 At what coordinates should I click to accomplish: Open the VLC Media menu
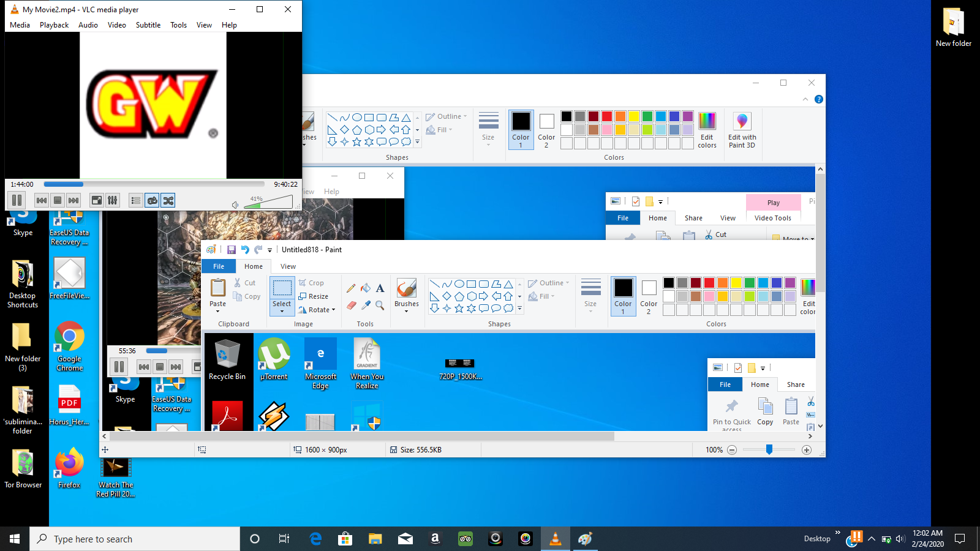[20, 25]
